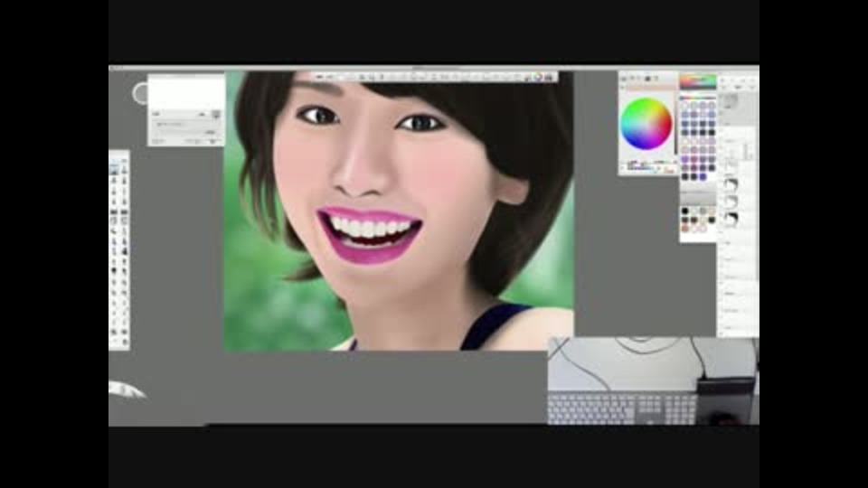Click the rainbow gradient strip above the swatch grid
This screenshot has height=488, width=868.
coord(698,82)
